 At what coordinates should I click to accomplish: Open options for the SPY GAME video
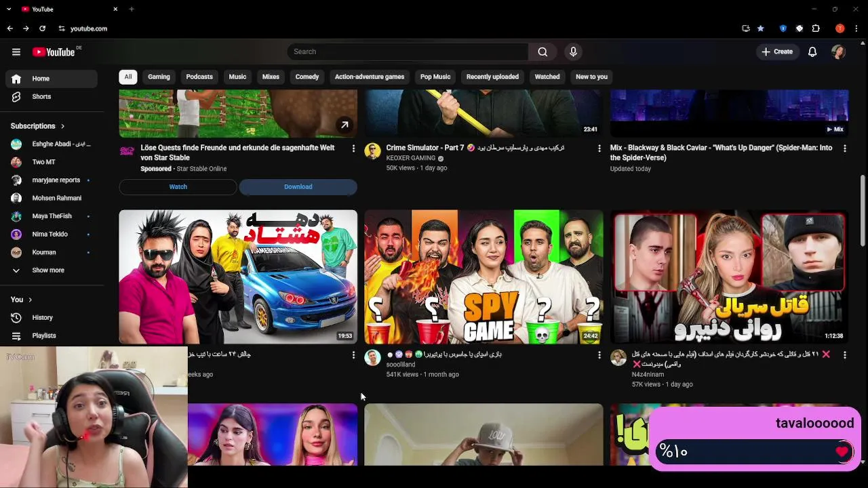tap(599, 355)
